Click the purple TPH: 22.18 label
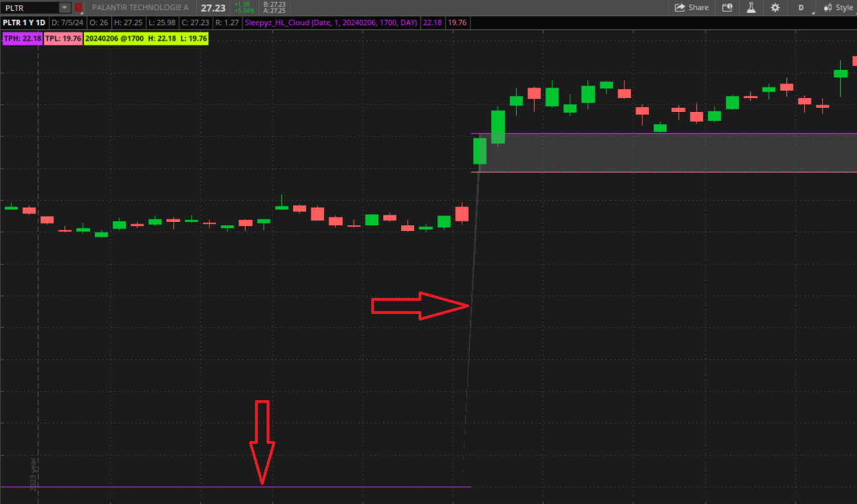Viewport: 857px width, 504px height. click(x=23, y=38)
